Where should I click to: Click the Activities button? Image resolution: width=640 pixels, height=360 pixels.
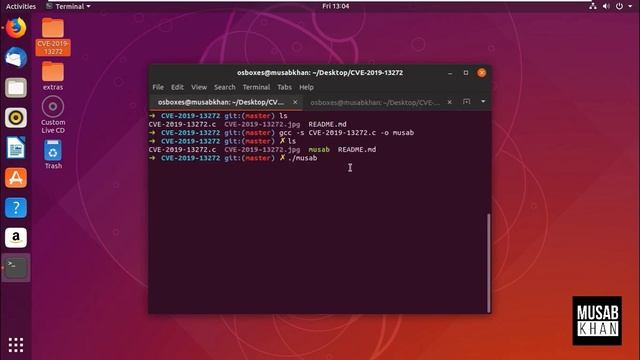[21, 6]
